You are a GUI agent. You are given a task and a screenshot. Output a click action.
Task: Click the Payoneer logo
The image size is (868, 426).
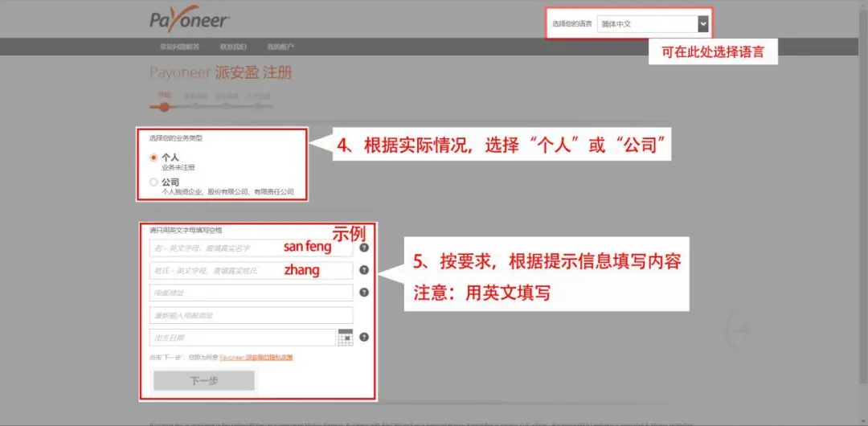(x=189, y=18)
